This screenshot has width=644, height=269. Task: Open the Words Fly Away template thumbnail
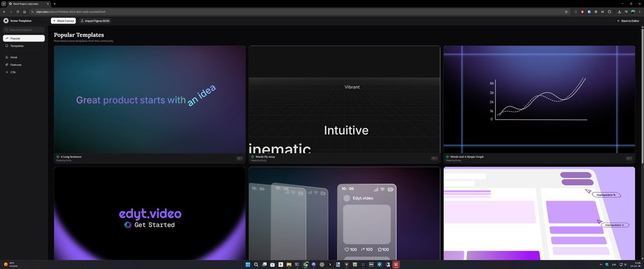click(x=344, y=99)
